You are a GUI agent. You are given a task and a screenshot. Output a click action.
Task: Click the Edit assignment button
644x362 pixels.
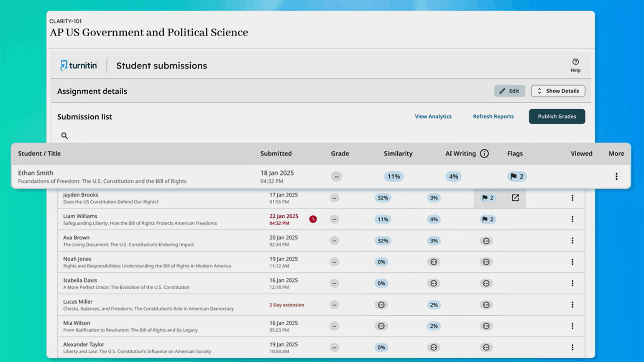click(509, 91)
